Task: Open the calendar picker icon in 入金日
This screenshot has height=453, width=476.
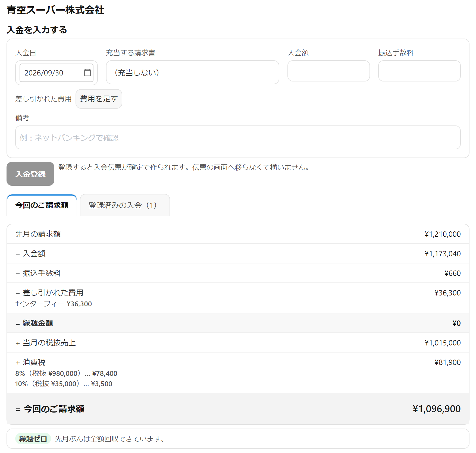Action: 87,73
